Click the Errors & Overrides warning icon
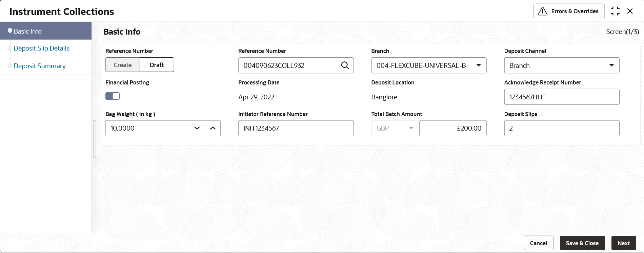Viewport: 644px width, 253px height. tap(543, 11)
